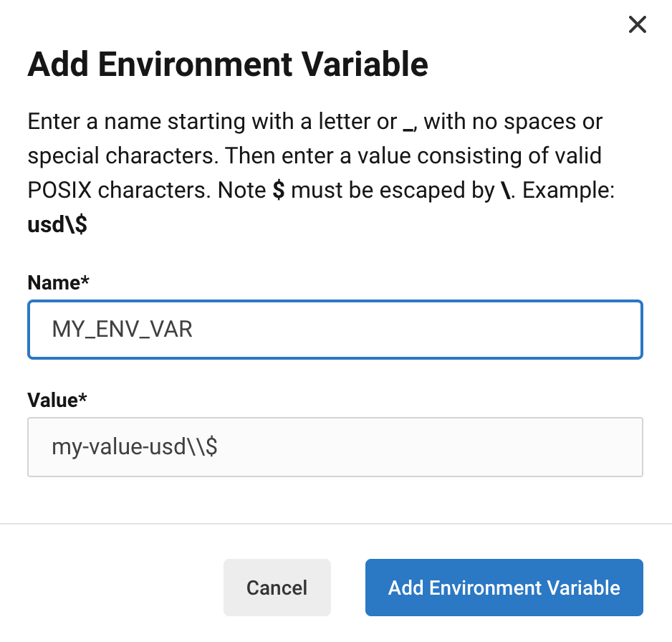Image resolution: width=672 pixels, height=642 pixels.
Task: Click the Value field label
Action: 53,399
